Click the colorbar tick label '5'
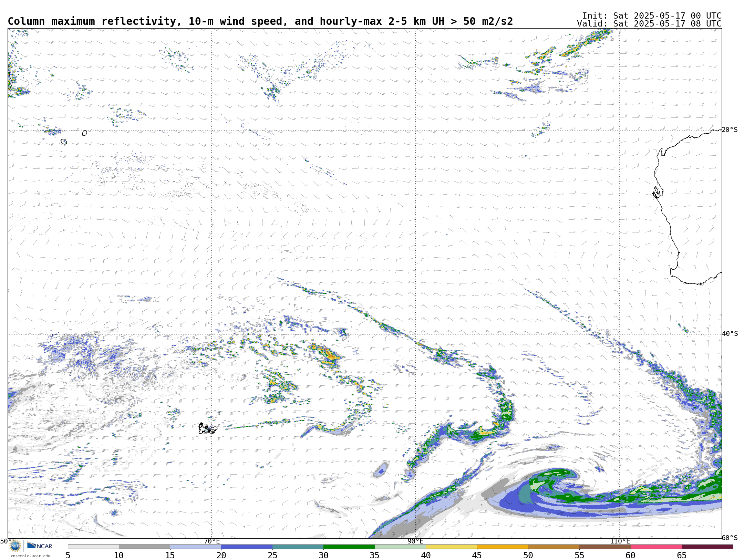 pyautogui.click(x=68, y=555)
